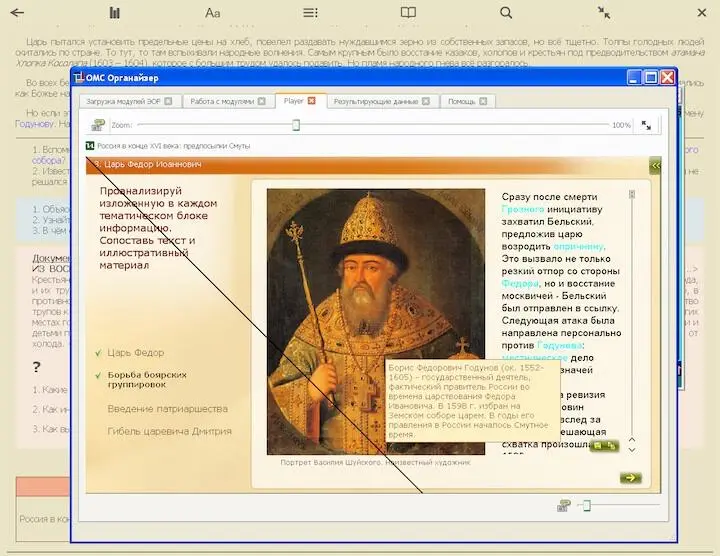
Task: Click the caption 'Портрет Василия Шуйского'
Action: pyautogui.click(x=331, y=462)
